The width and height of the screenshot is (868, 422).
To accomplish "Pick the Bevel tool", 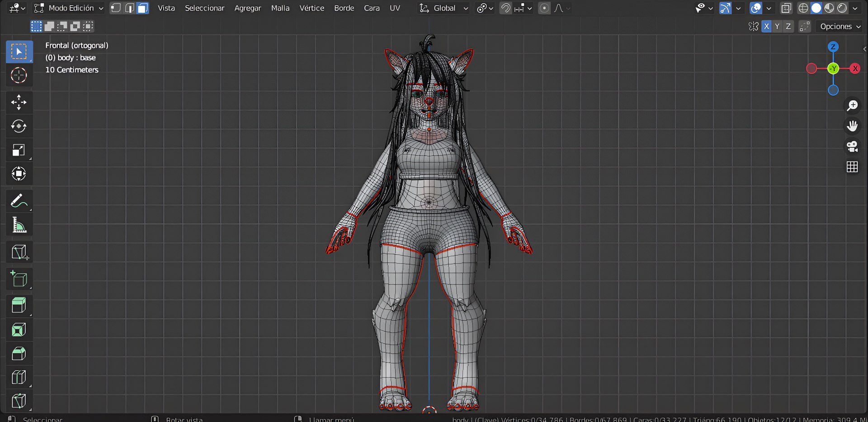I will tap(19, 353).
